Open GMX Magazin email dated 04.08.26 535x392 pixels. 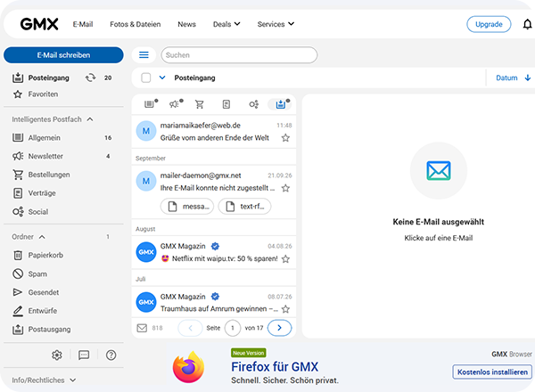[214, 252]
